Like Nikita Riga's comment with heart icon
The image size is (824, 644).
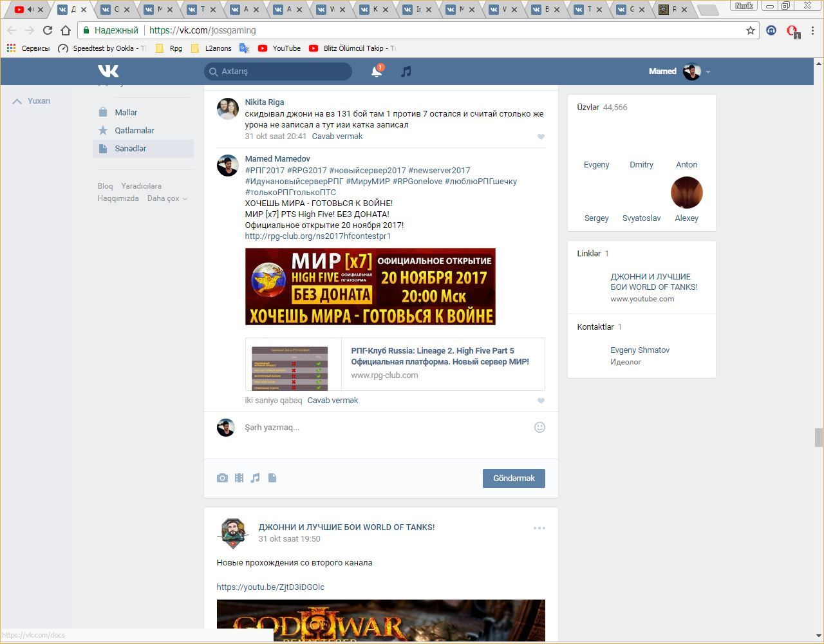[x=541, y=137]
